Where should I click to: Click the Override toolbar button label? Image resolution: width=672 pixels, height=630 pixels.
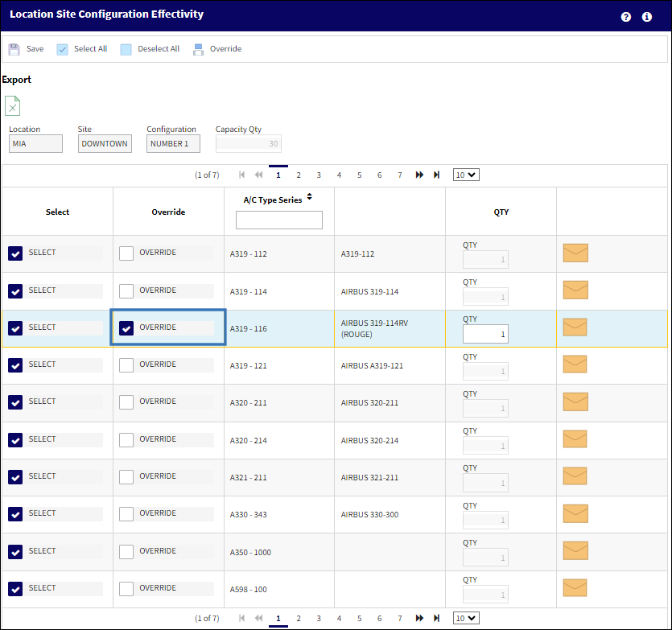click(226, 49)
